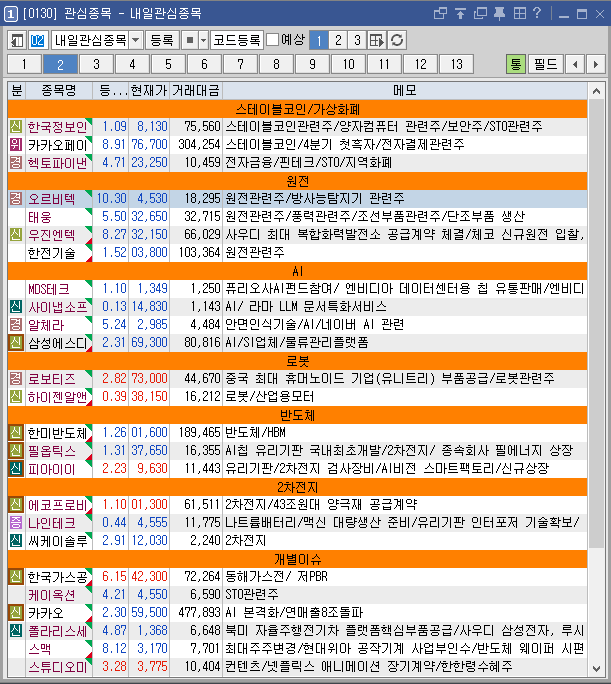Select view mode 1 button

(x=319, y=41)
